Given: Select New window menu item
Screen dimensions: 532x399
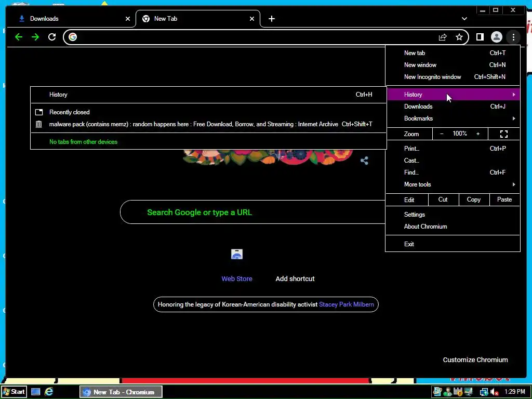Looking at the screenshot, I should [453, 65].
